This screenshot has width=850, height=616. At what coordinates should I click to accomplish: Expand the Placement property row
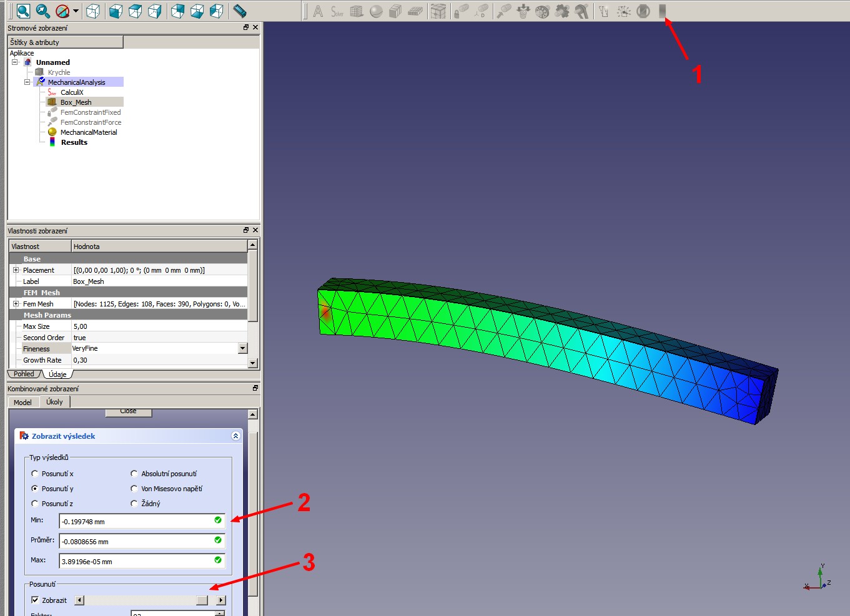[x=16, y=270]
